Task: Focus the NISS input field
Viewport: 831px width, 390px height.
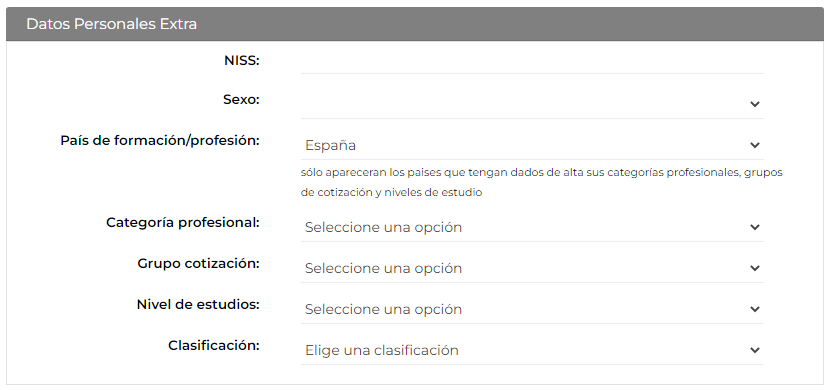Action: pos(532,61)
